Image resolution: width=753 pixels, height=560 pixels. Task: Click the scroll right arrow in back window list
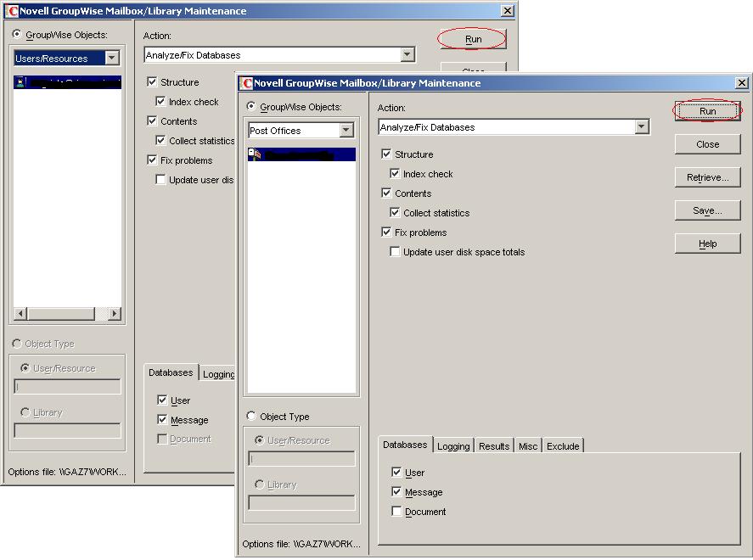point(114,314)
